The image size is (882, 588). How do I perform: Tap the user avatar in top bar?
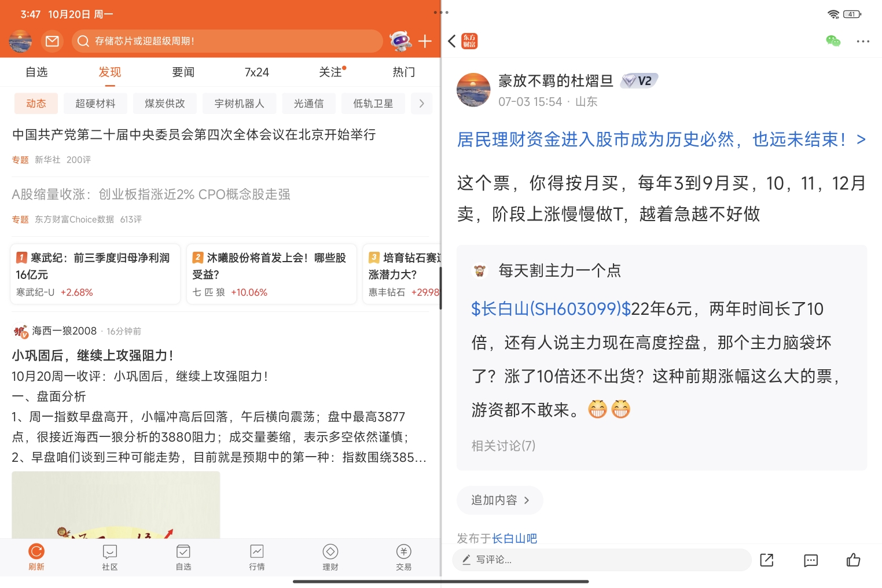pyautogui.click(x=21, y=41)
